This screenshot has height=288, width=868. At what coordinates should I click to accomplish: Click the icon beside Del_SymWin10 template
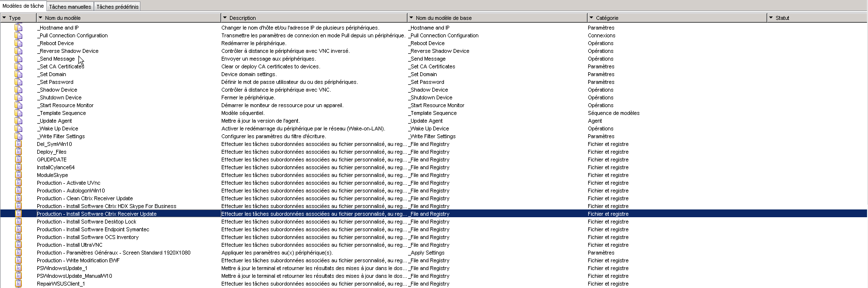tap(18, 144)
